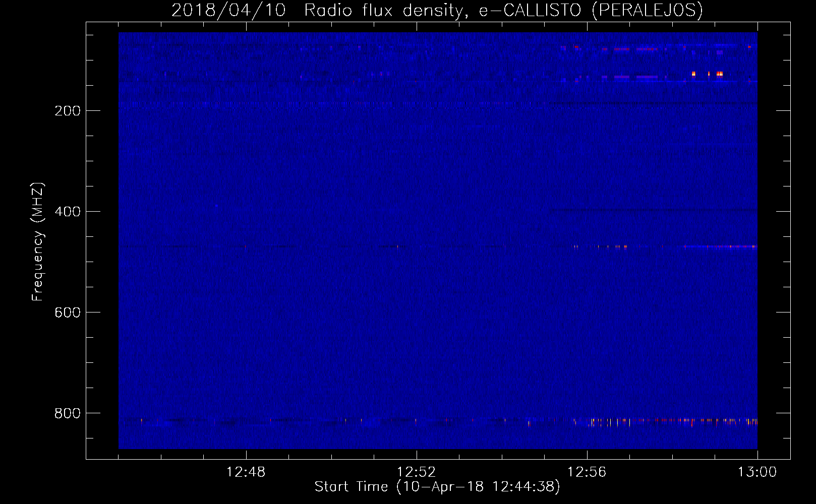The image size is (816, 504).
Task: Click the 800 frequency tick label
Action: pos(68,413)
